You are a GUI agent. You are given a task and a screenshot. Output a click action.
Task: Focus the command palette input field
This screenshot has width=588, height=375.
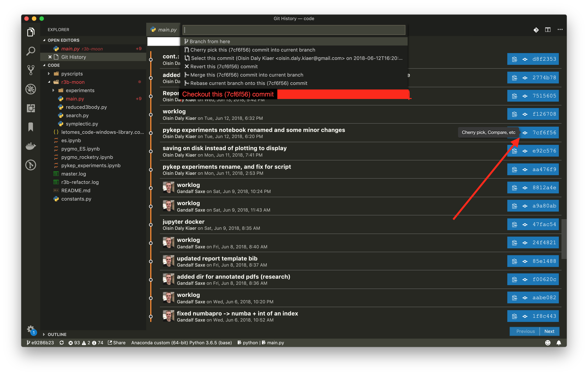(294, 30)
